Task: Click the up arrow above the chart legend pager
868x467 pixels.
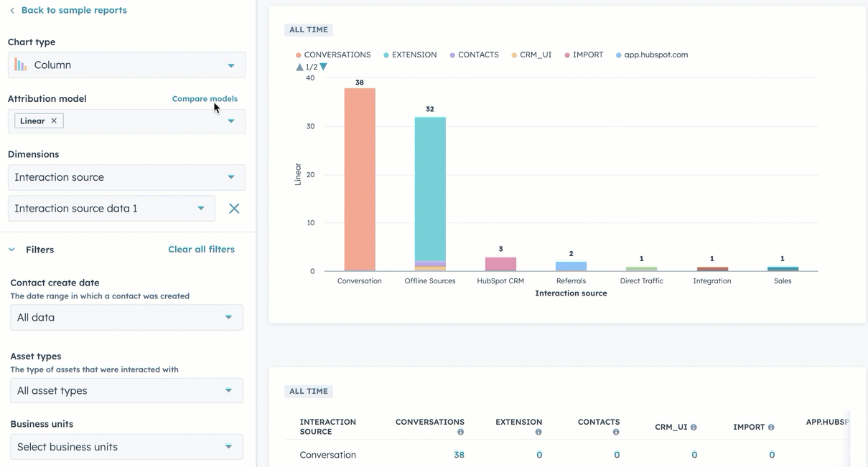Action: click(299, 66)
